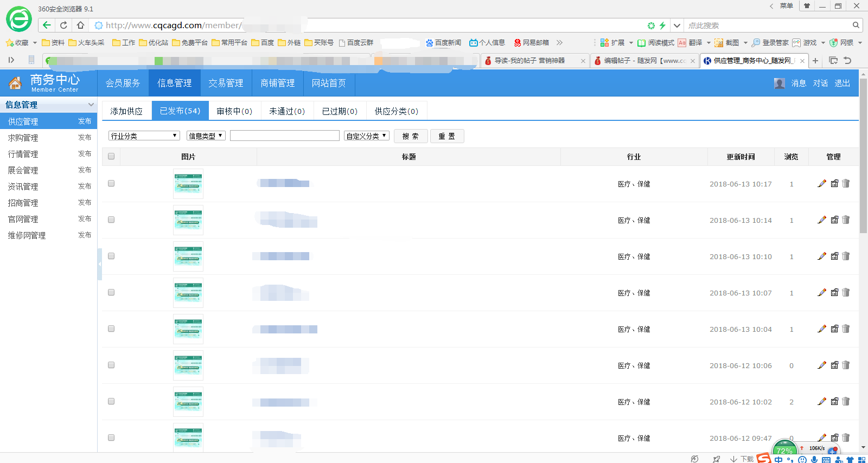This screenshot has width=868, height=463.
Task: Click the Member Center house logo icon
Action: (x=15, y=83)
